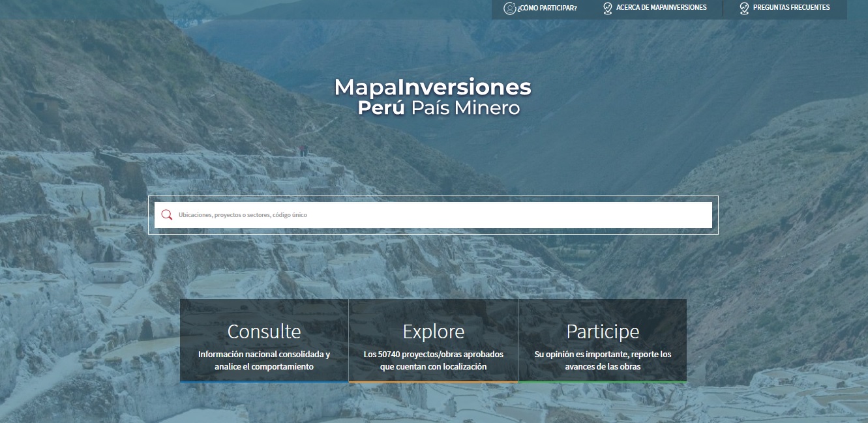The height and width of the screenshot is (423, 868).
Task: Click the orange underline of the Explore card
Action: click(434, 381)
